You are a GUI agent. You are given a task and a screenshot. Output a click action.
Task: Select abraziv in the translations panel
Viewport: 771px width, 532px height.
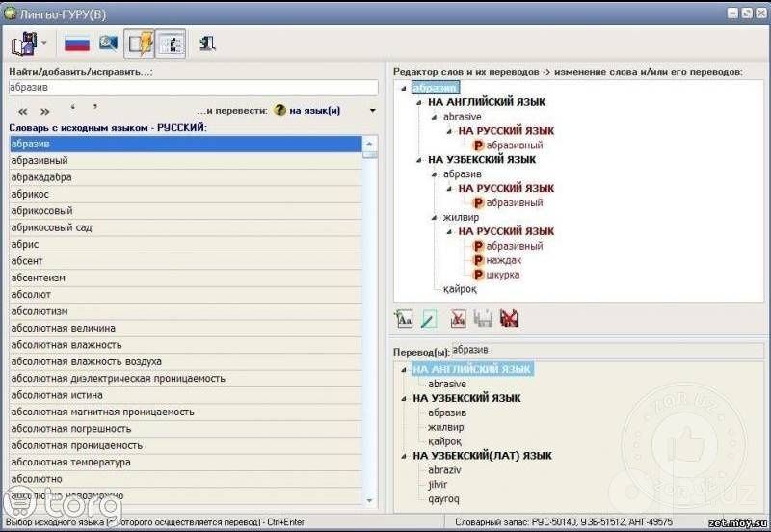[x=444, y=470]
